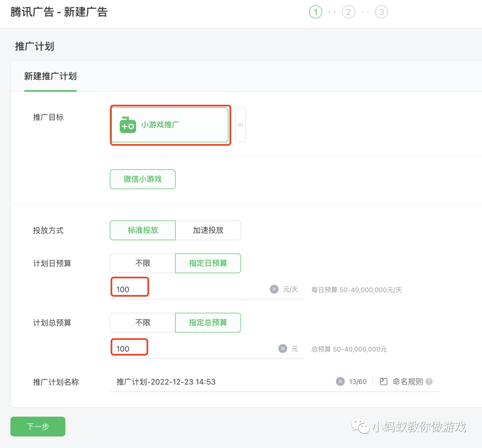The image size is (482, 448).
Task: Click the 13/60 character counter
Action: point(358,382)
